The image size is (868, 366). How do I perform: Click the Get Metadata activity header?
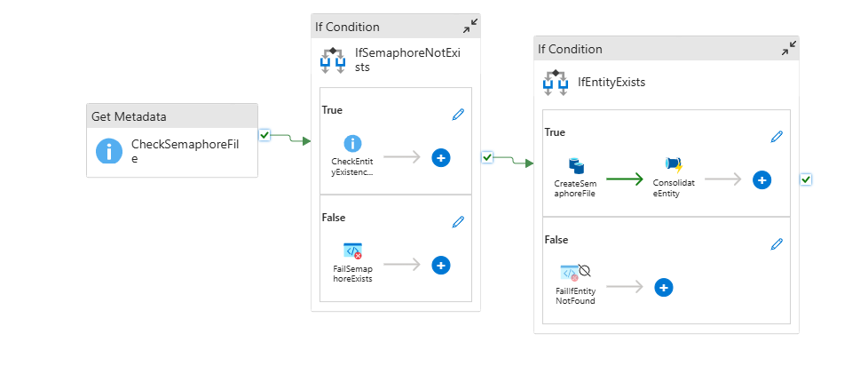point(172,116)
